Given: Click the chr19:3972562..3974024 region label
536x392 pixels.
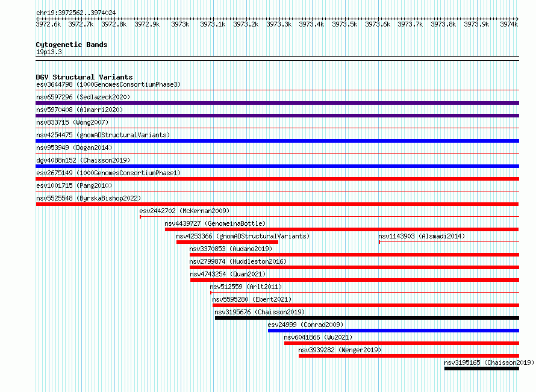Looking at the screenshot, I should [76, 13].
